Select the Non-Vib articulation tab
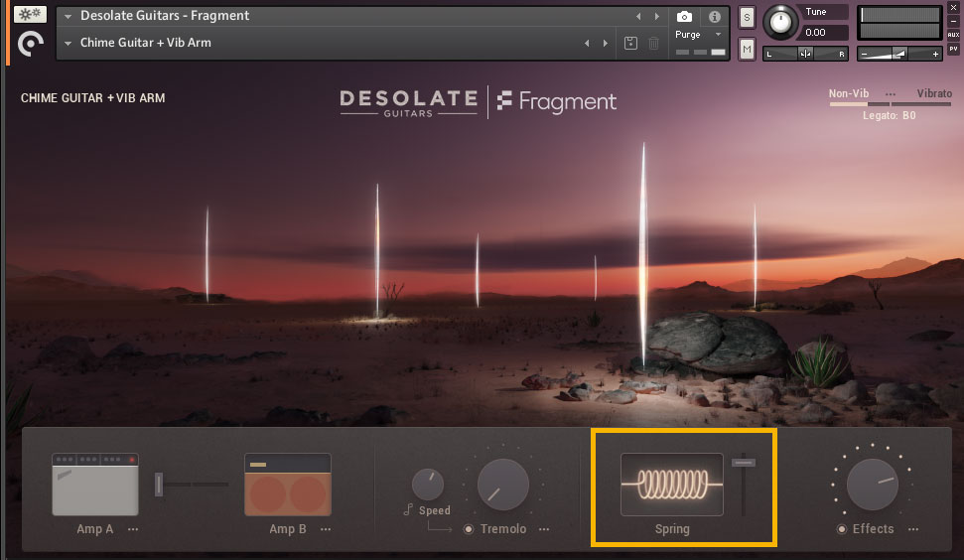The width and height of the screenshot is (964, 560). coord(849,93)
